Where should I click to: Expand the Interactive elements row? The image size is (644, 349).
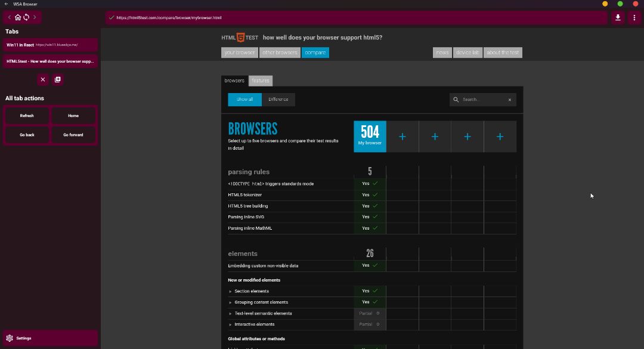230,325
